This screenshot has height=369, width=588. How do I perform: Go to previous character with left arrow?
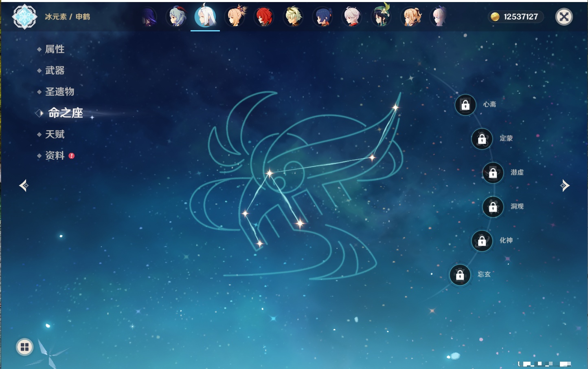point(24,186)
